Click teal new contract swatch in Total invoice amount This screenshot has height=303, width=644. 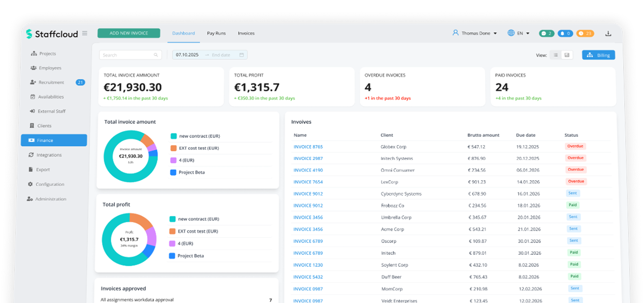coord(174,136)
